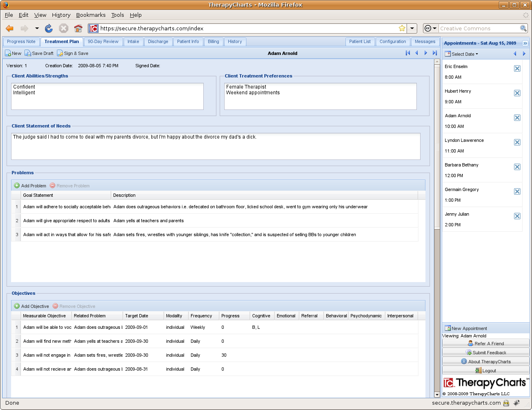Go to the last patient record arrow
Image resolution: width=532 pixels, height=410 pixels.
435,53
